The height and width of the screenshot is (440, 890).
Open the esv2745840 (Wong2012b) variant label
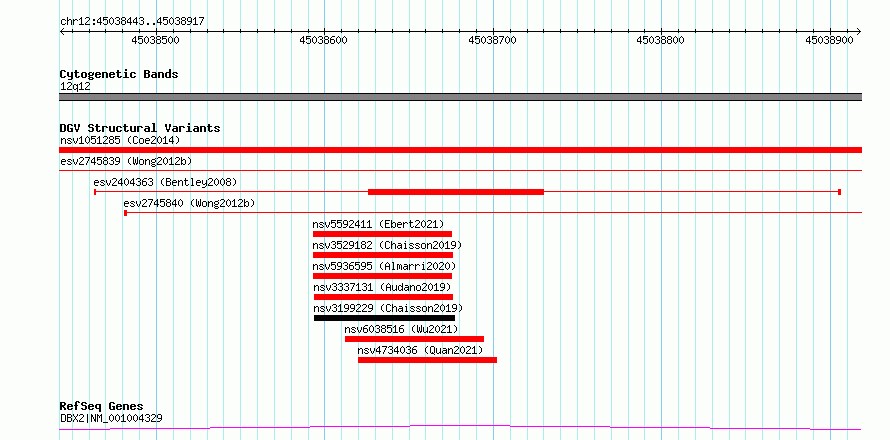pyautogui.click(x=190, y=203)
